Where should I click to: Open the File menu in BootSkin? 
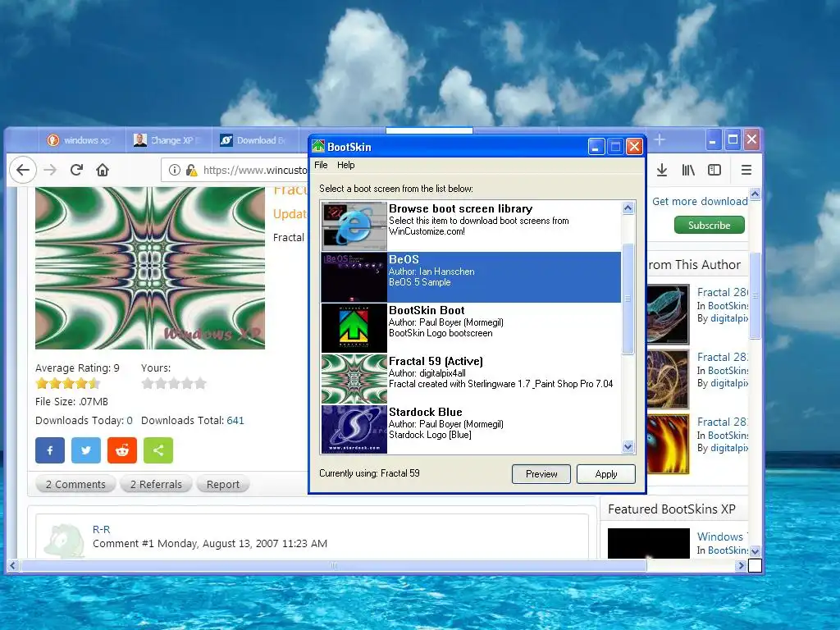pos(321,165)
